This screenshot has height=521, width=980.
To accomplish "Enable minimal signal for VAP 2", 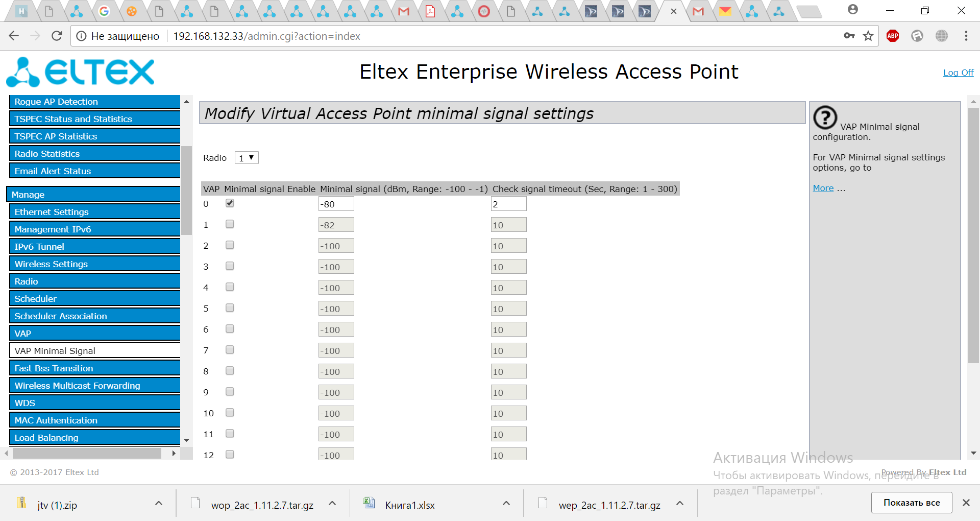I will (x=230, y=245).
